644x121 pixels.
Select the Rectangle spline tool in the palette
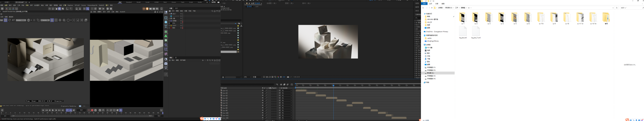click(166, 17)
